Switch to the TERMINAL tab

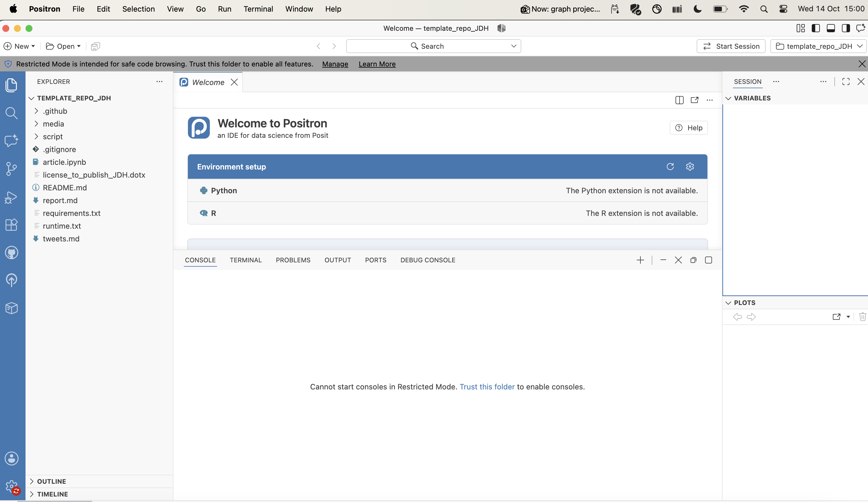coord(246,260)
